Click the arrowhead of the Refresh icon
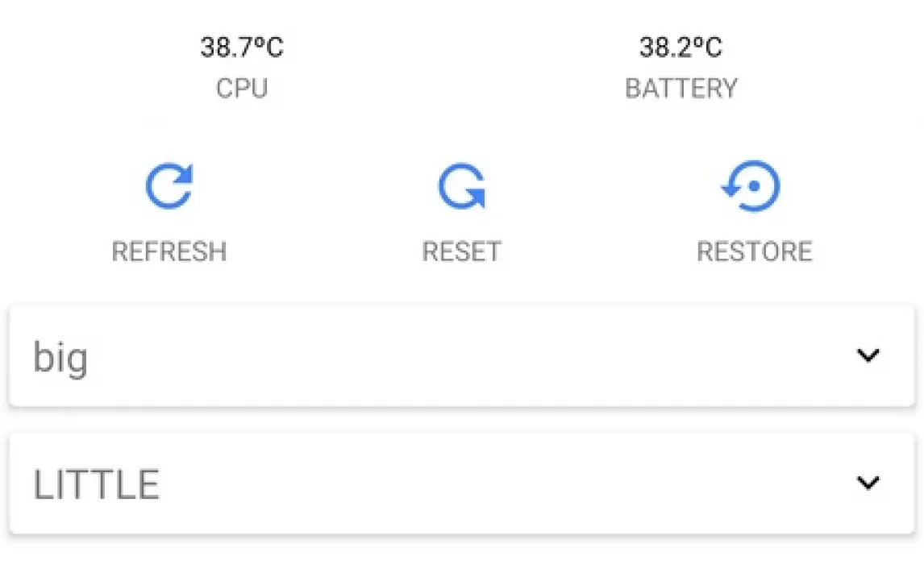924x577 pixels. [185, 172]
